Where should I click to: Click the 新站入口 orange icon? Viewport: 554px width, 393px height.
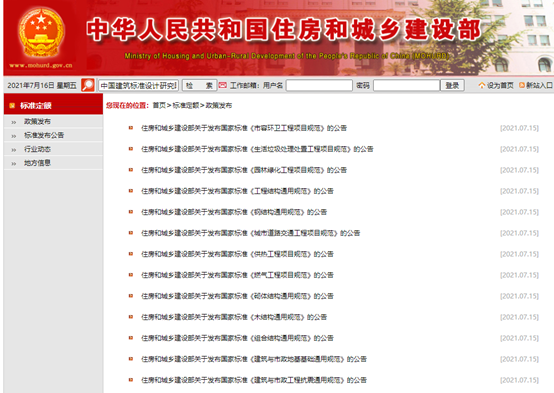click(x=522, y=85)
